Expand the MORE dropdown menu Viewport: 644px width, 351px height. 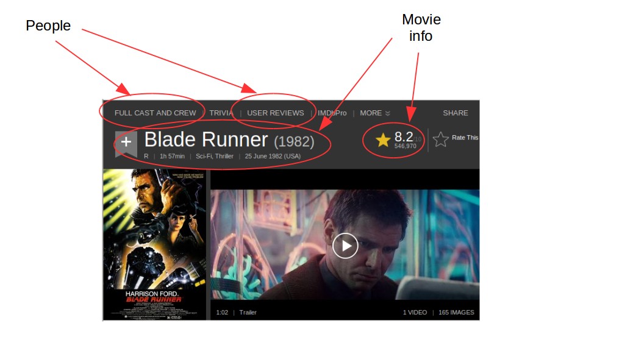[374, 113]
